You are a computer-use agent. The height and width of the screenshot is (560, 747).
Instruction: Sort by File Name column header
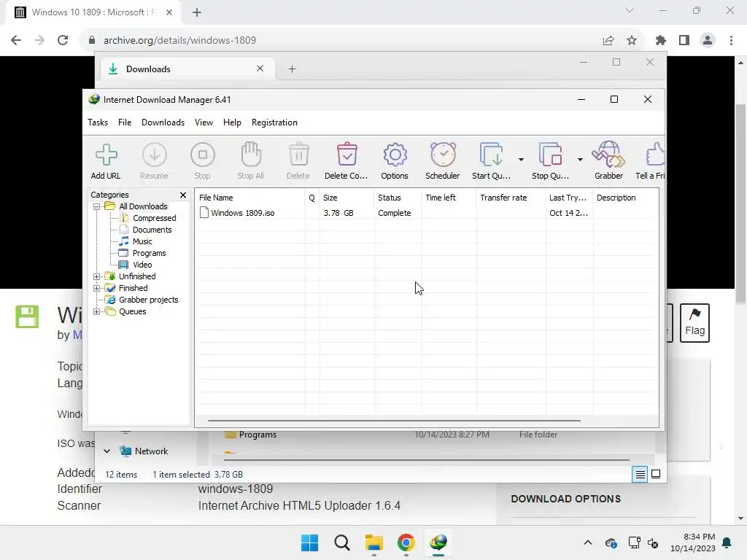pos(250,198)
